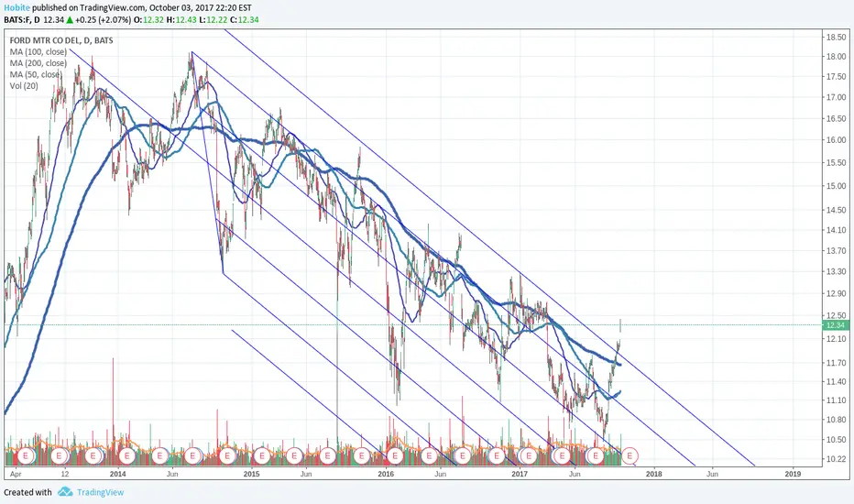Click the 17.00 price axis label

(836, 97)
